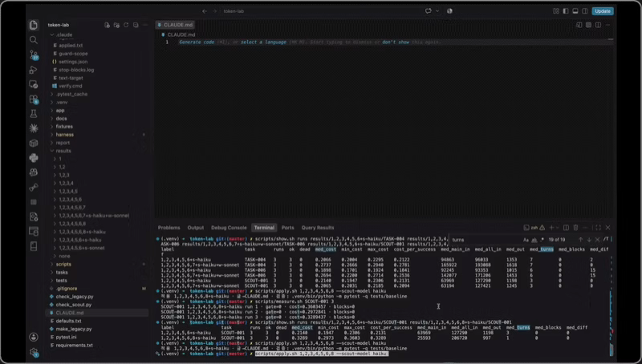Viewport: 642px width, 364px height.
Task: Open the Extensions view
Action: pyautogui.click(x=34, y=99)
